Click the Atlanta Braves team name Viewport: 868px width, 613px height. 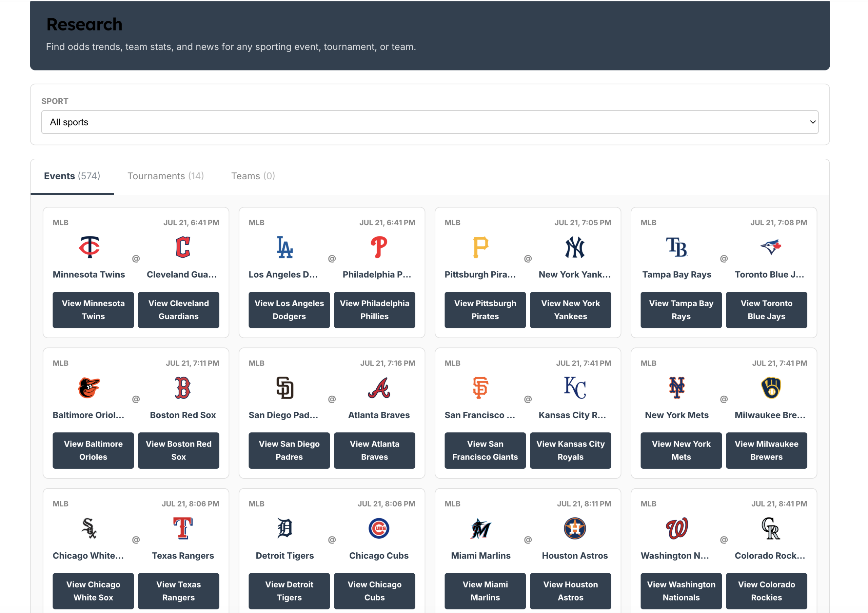pyautogui.click(x=379, y=415)
